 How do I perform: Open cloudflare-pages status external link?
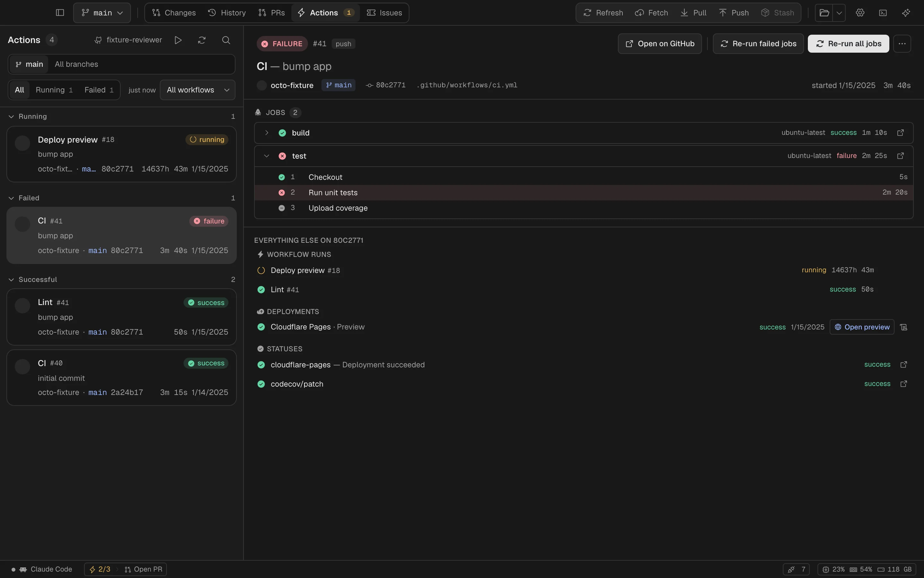tap(903, 365)
